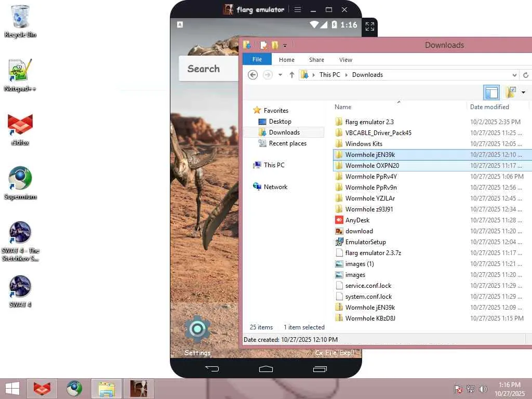532x399 pixels.
Task: Click Downloads in the address bar
Action: 367,75
